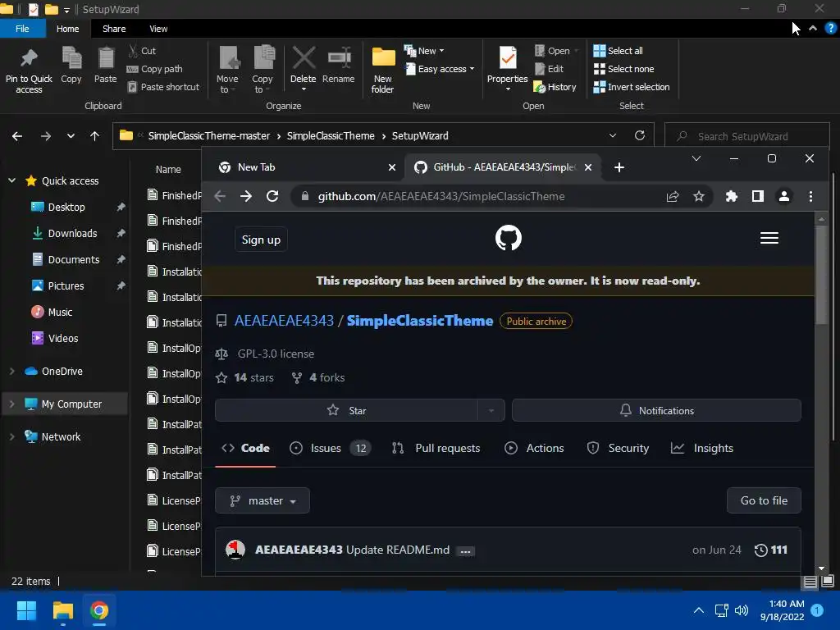
Task: Click the Cut scissors command
Action: tap(142, 51)
